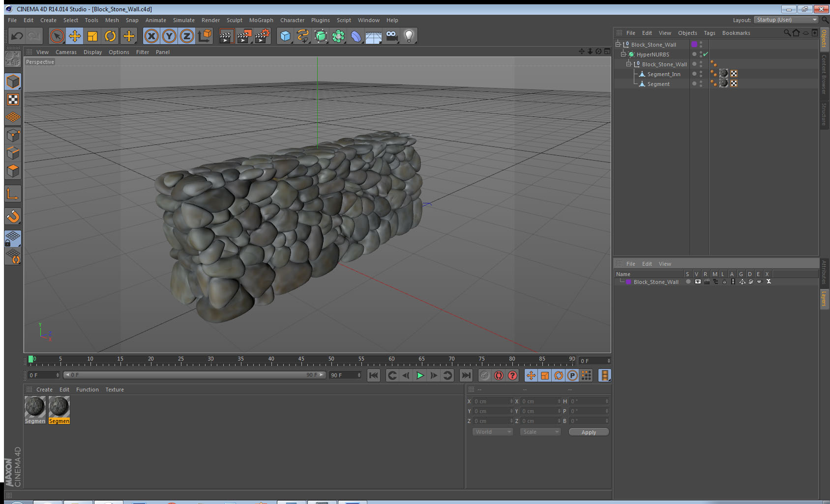Screen dimensions: 830x504
Task: Click the X position input field
Action: tap(493, 401)
